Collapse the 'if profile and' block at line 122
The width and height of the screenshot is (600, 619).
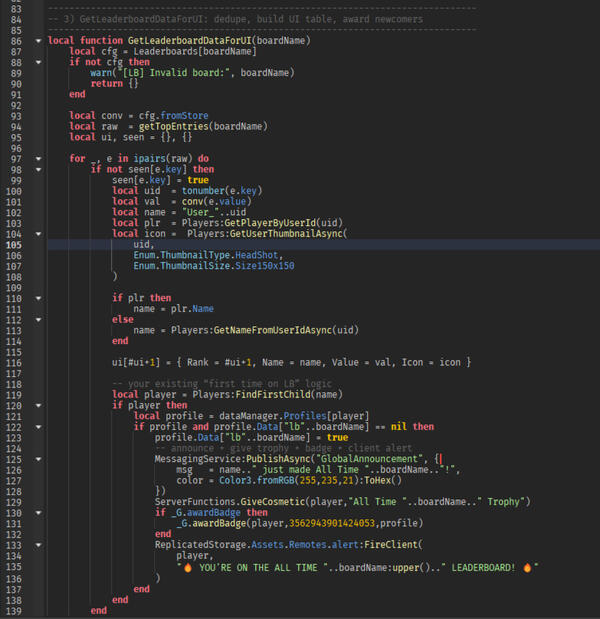38,427
